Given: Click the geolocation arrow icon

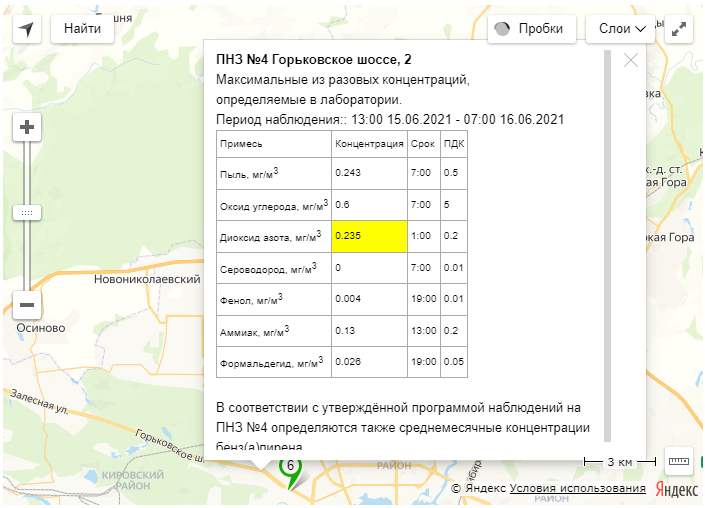Looking at the screenshot, I should tap(27, 29).
